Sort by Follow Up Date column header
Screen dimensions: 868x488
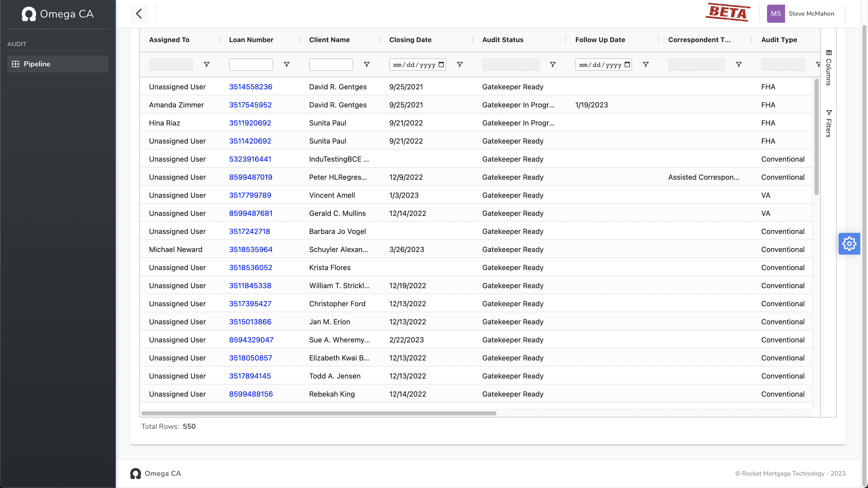(600, 40)
